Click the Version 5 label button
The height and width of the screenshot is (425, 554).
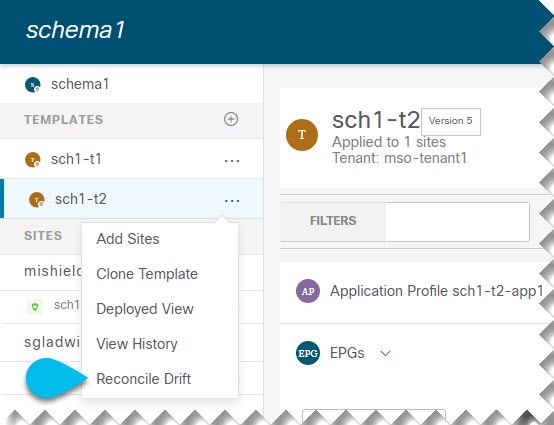pos(450,121)
